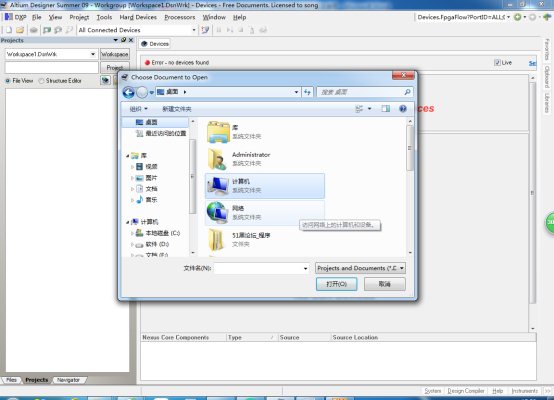Click the Project button in Projects panel

pos(114,67)
